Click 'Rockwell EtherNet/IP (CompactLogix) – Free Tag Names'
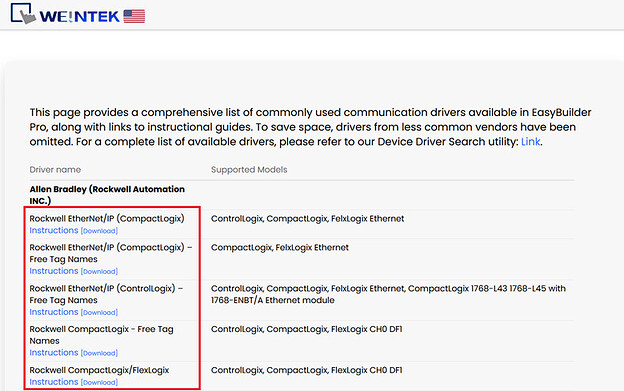The height and width of the screenshot is (391, 624). 111,253
